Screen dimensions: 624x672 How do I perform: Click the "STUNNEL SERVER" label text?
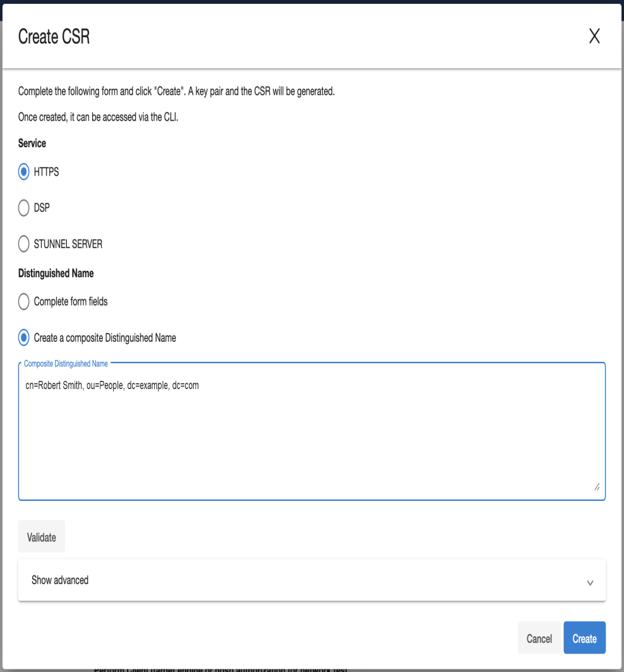click(68, 244)
